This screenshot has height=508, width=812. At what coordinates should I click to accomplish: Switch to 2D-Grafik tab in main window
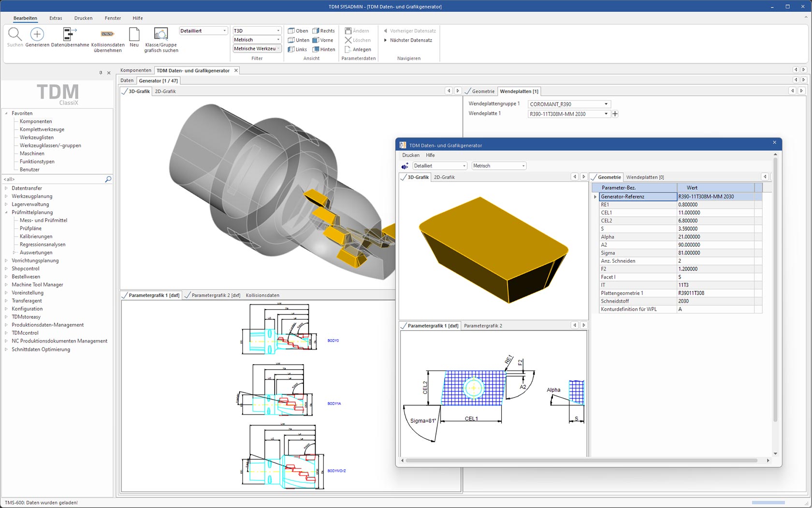[165, 91]
